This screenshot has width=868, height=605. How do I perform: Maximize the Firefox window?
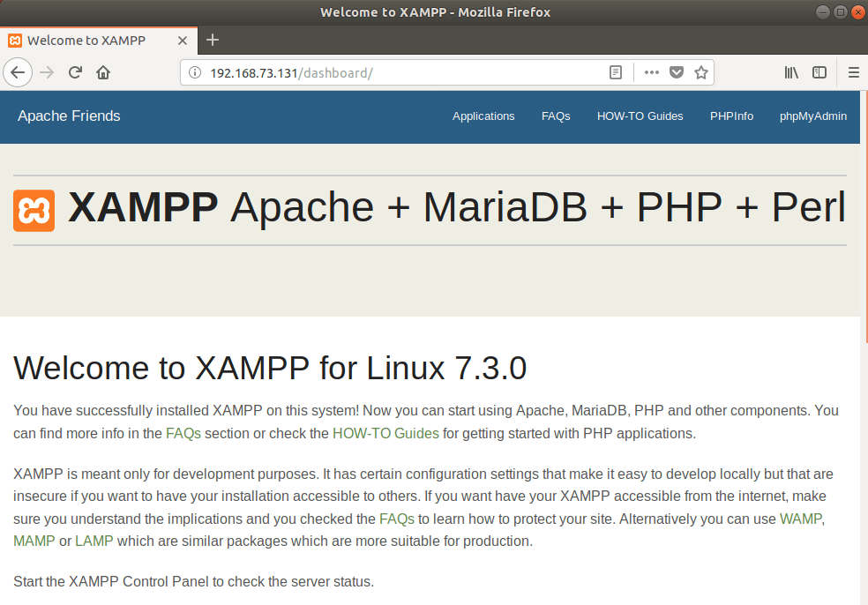[x=841, y=12]
